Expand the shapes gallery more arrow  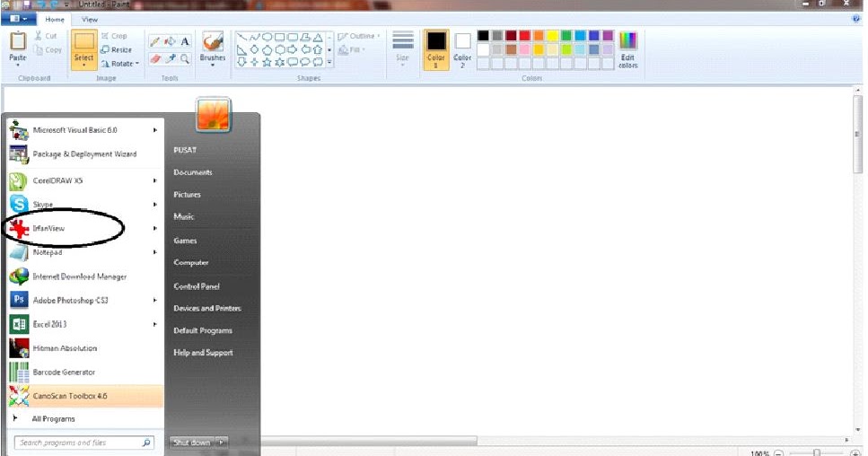click(x=329, y=63)
